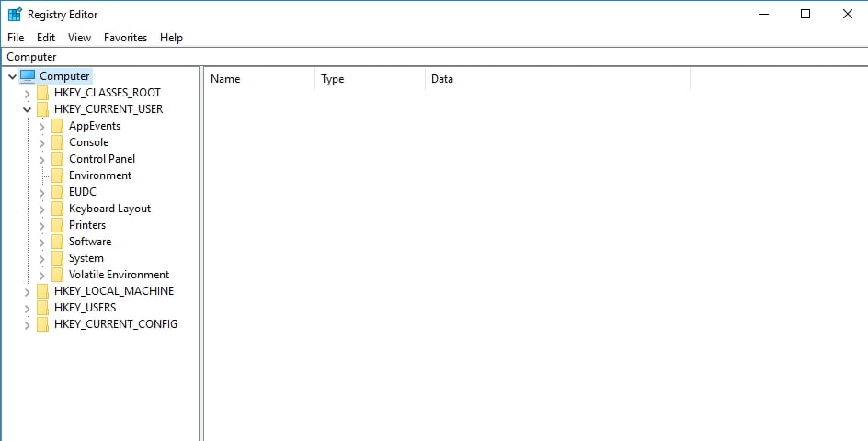Viewport: 868px width, 441px height.
Task: Expand the Software key chevron
Action: click(41, 243)
